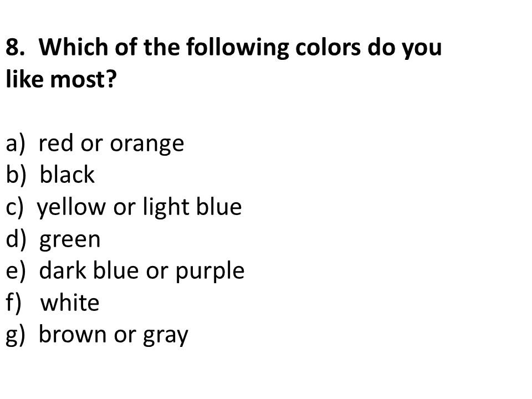Click the word 'purple' in option e
This screenshot has height=399, width=532.
210,272
